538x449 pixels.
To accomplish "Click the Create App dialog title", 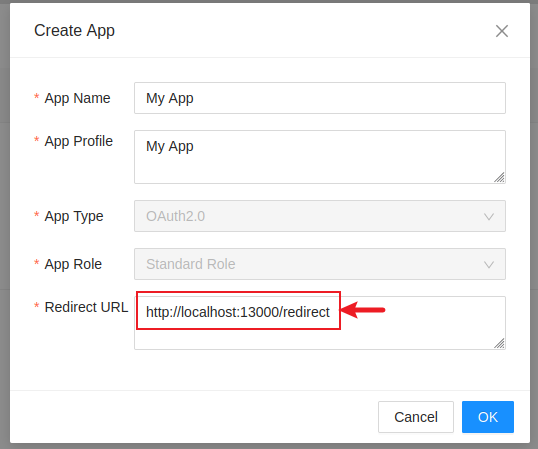I will point(74,31).
